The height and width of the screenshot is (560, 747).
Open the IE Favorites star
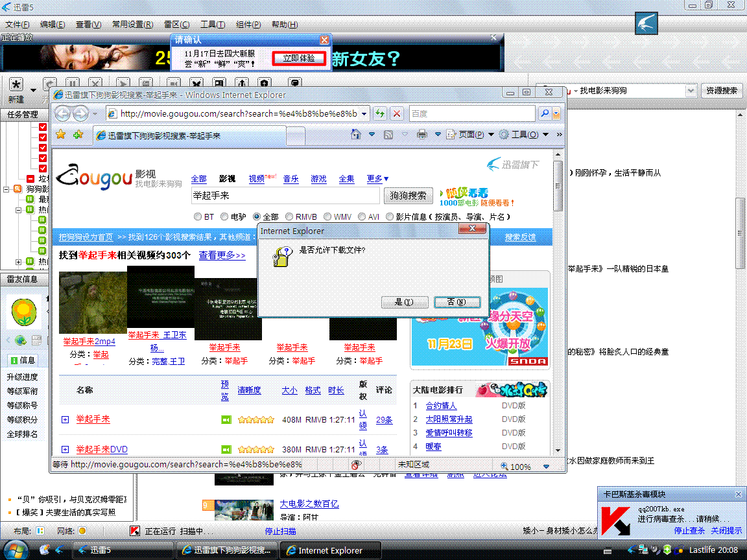60,135
